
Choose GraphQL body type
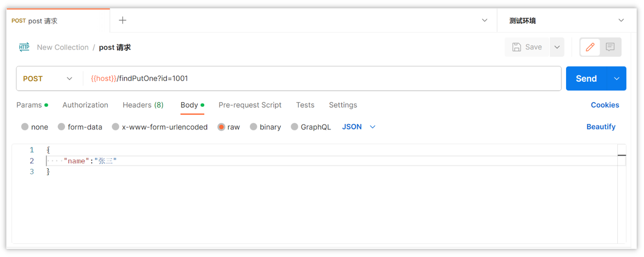(294, 127)
